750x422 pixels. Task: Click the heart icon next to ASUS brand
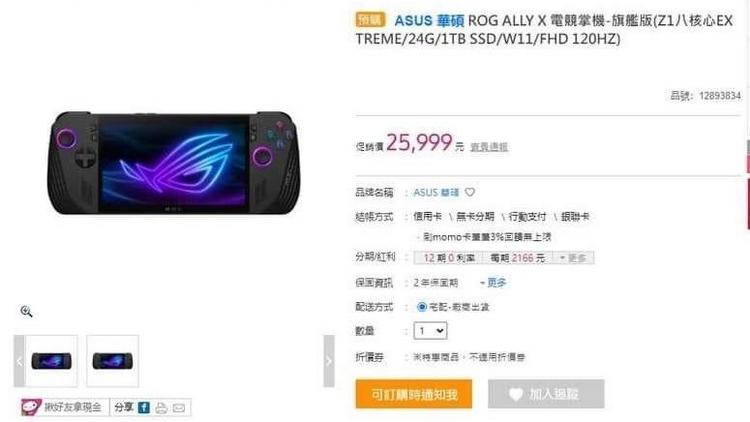pos(470,192)
